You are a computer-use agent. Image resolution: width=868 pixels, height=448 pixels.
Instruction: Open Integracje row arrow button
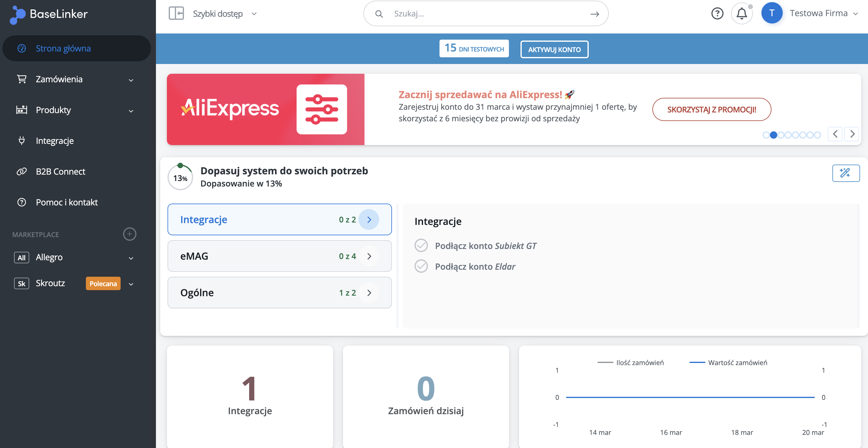[369, 220]
